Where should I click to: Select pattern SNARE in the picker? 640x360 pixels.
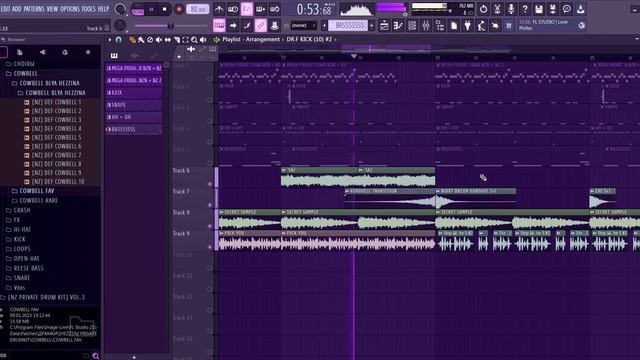tap(134, 105)
